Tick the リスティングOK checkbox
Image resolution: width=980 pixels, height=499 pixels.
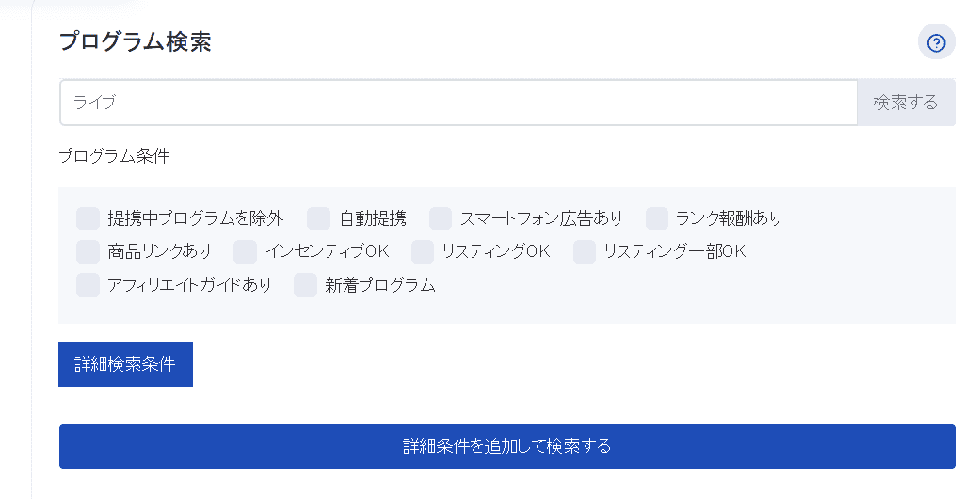pyautogui.click(x=423, y=251)
